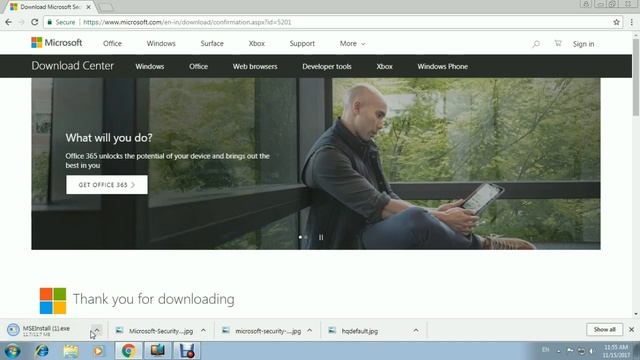Click Download Center heading link

point(73,66)
